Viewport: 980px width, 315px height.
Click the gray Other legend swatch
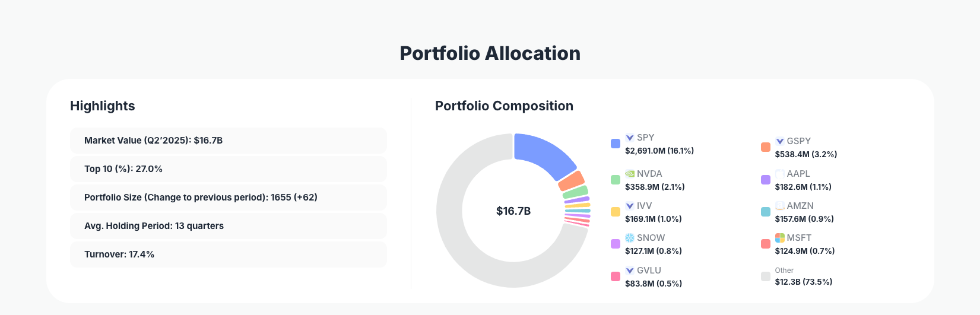(x=766, y=276)
